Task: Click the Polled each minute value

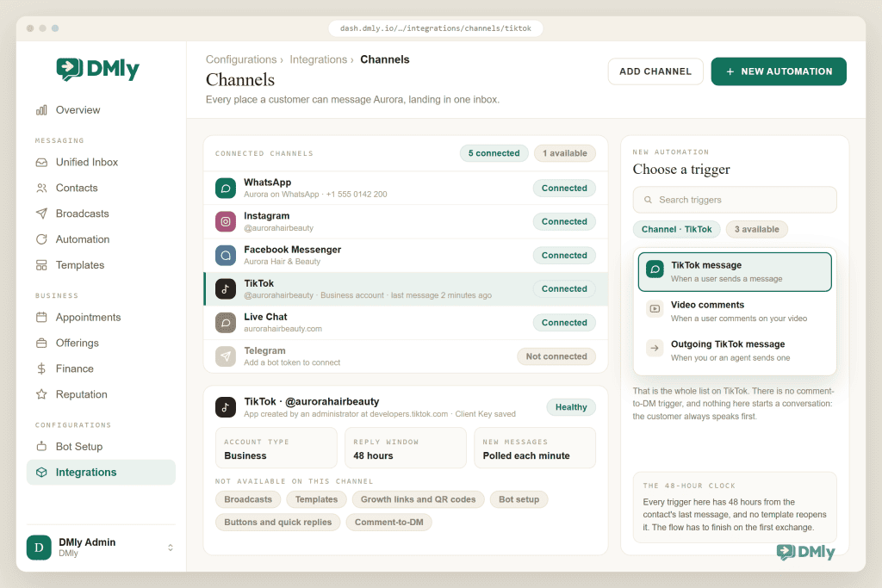Action: tap(526, 456)
